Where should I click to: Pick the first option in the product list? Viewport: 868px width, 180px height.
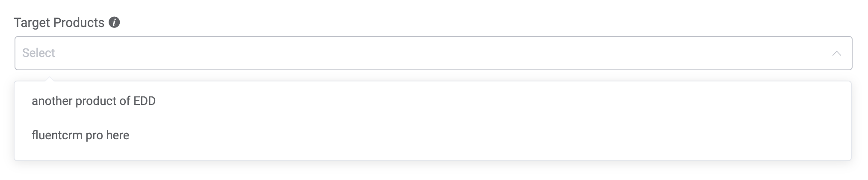tap(94, 101)
